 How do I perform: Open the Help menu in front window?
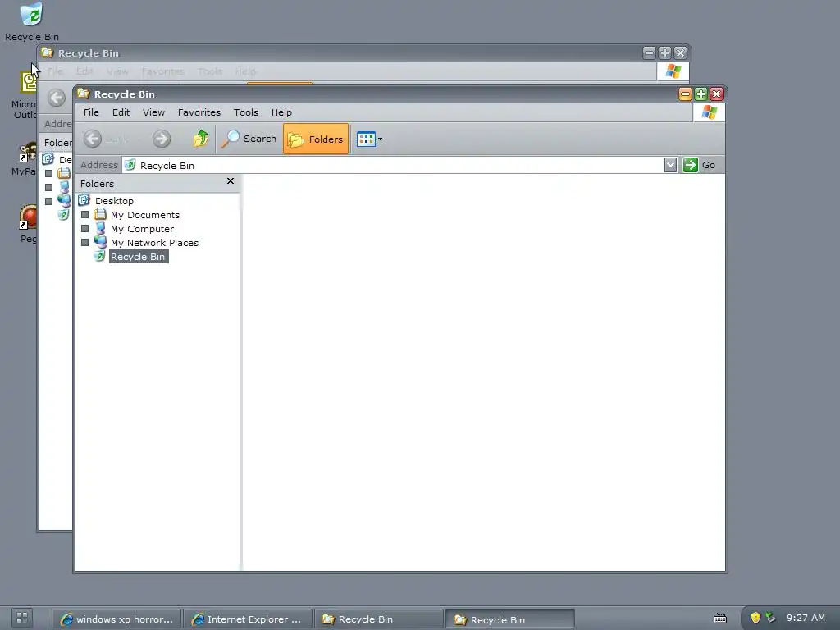tap(281, 112)
